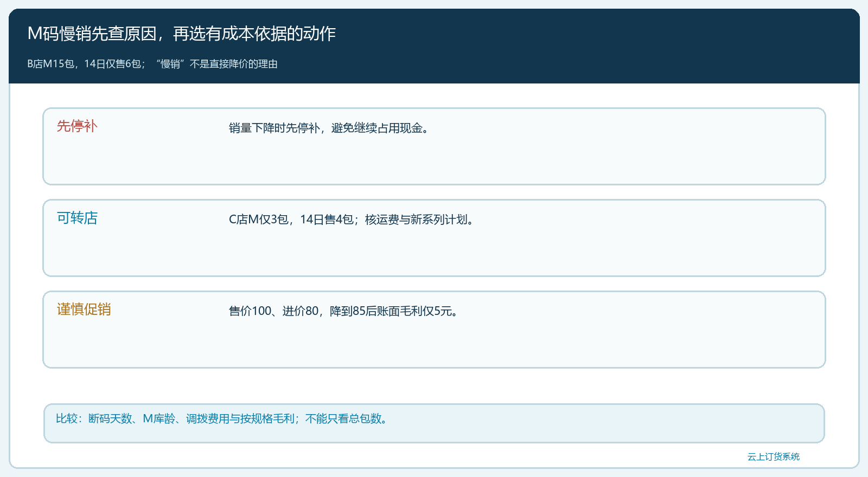The image size is (868, 477).
Task: Click the "云上订货系统" footer label
Action: pos(774,457)
